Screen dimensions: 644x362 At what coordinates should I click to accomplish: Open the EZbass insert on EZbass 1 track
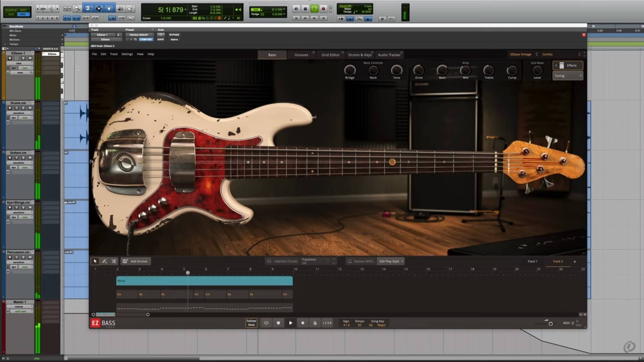pyautogui.click(x=51, y=54)
